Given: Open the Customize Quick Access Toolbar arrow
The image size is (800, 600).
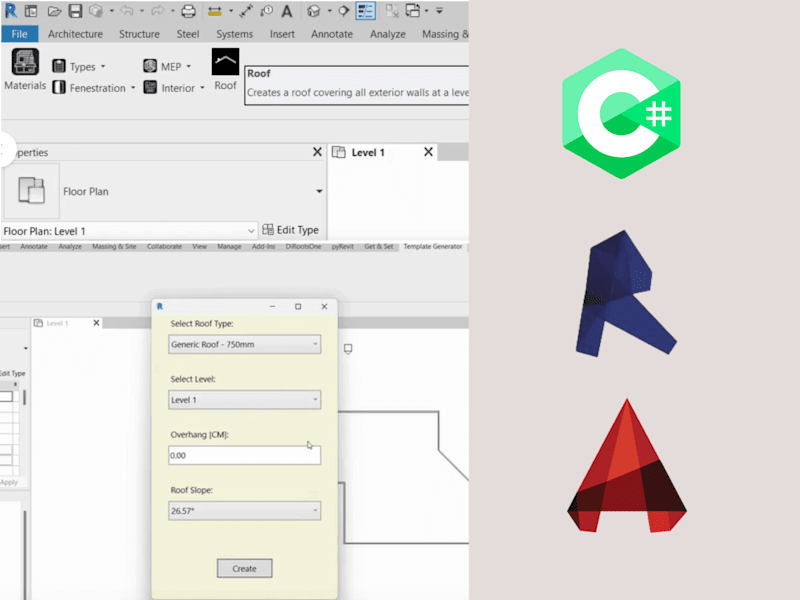Looking at the screenshot, I should (x=439, y=11).
